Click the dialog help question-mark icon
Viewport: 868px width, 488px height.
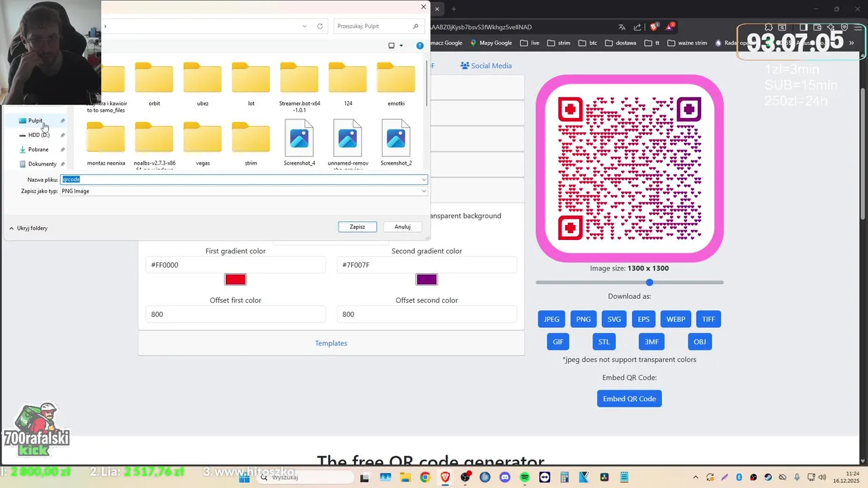[x=420, y=45]
